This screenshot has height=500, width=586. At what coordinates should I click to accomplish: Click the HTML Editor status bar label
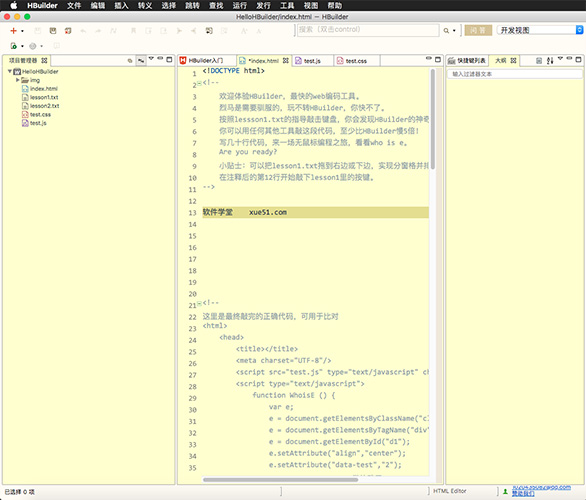pos(450,491)
